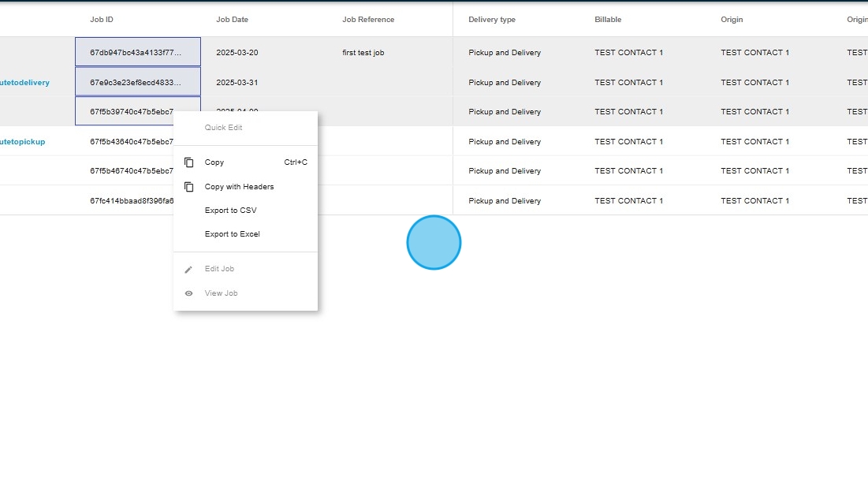This screenshot has width=868, height=485.
Task: Sort by the Job Date column header
Action: 233,20
